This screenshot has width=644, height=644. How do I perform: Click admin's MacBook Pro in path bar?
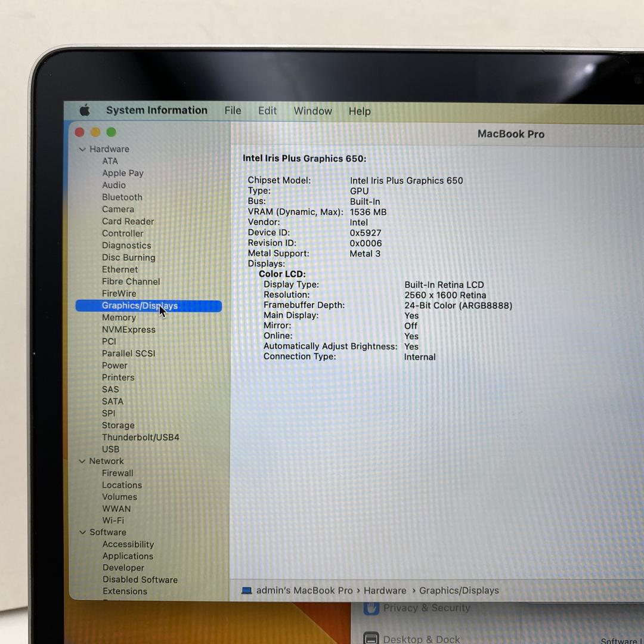pyautogui.click(x=304, y=590)
